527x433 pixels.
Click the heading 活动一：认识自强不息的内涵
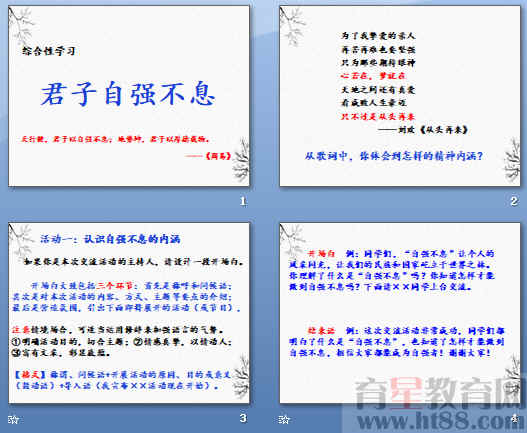pos(110,239)
